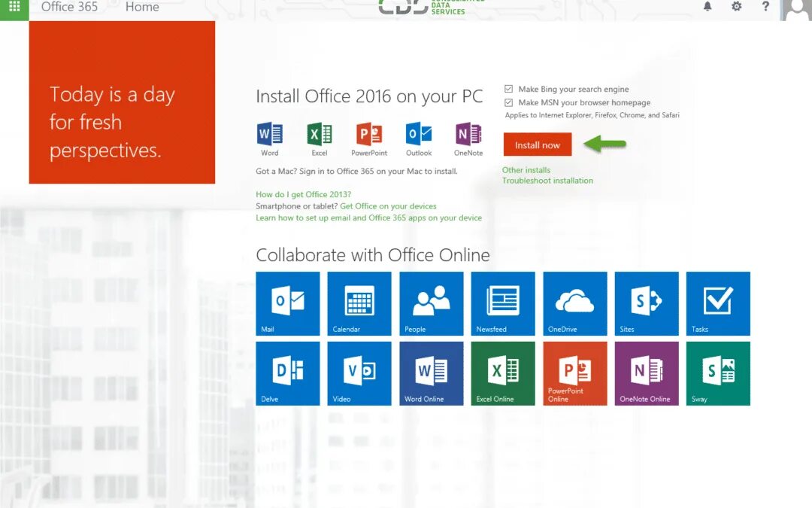This screenshot has width=812, height=508.
Task: Launch the OneNote Online tile
Action: pyautogui.click(x=647, y=373)
